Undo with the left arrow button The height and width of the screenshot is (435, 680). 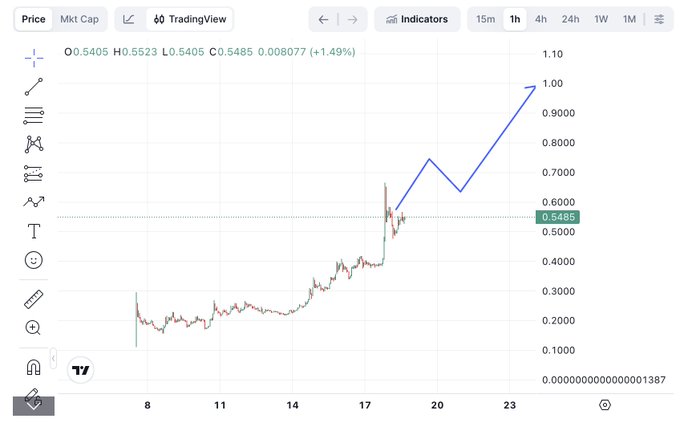pyautogui.click(x=323, y=20)
